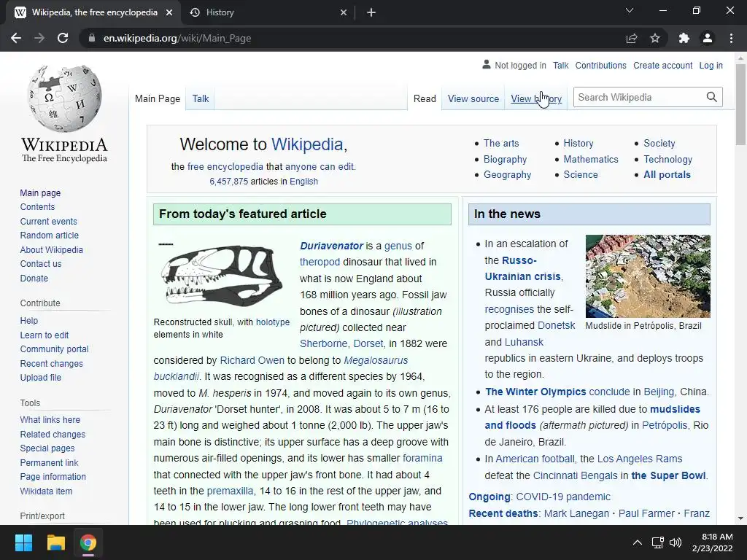
Task: Click the Log in link
Action: (x=711, y=65)
